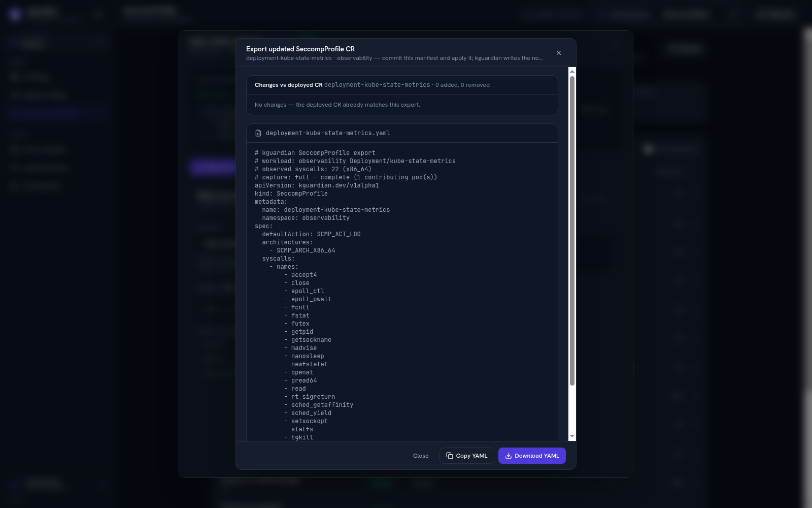Click the 'capture: full — complete' comment
The height and width of the screenshot is (508, 812).
[346, 177]
